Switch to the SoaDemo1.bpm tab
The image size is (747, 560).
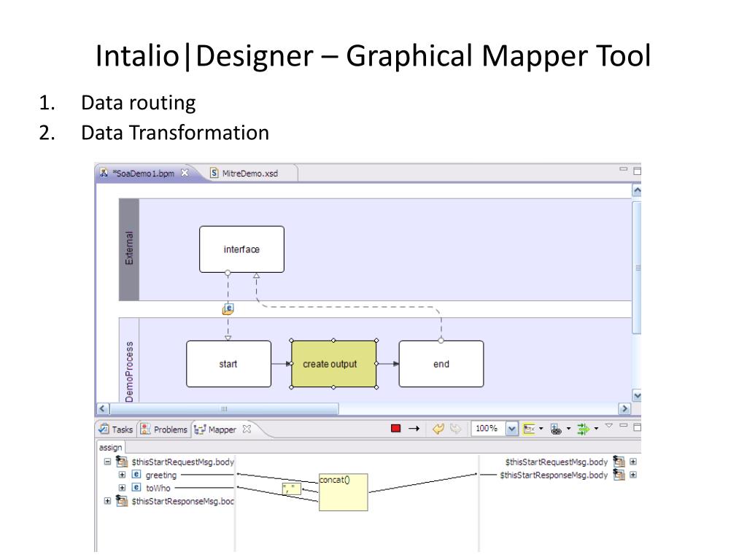click(x=145, y=174)
